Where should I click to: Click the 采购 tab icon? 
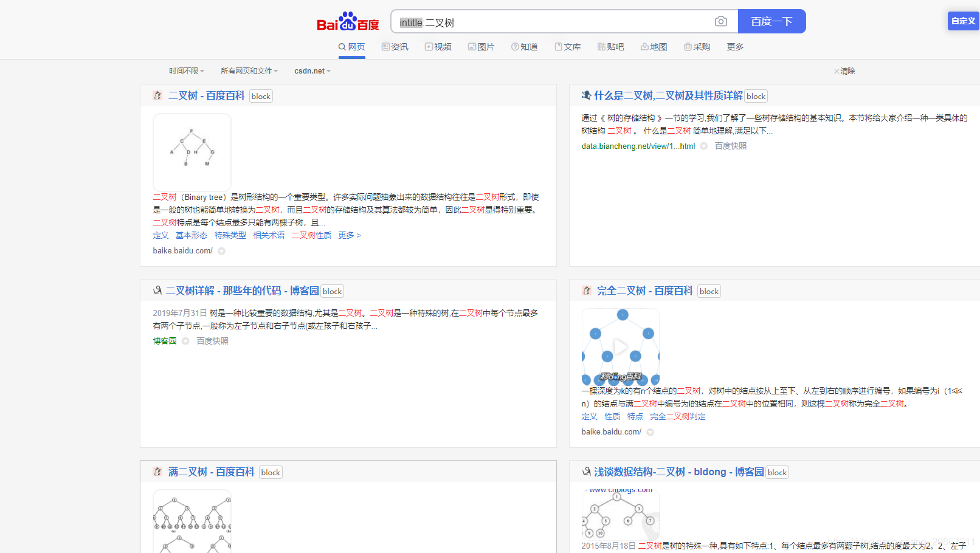pos(688,47)
